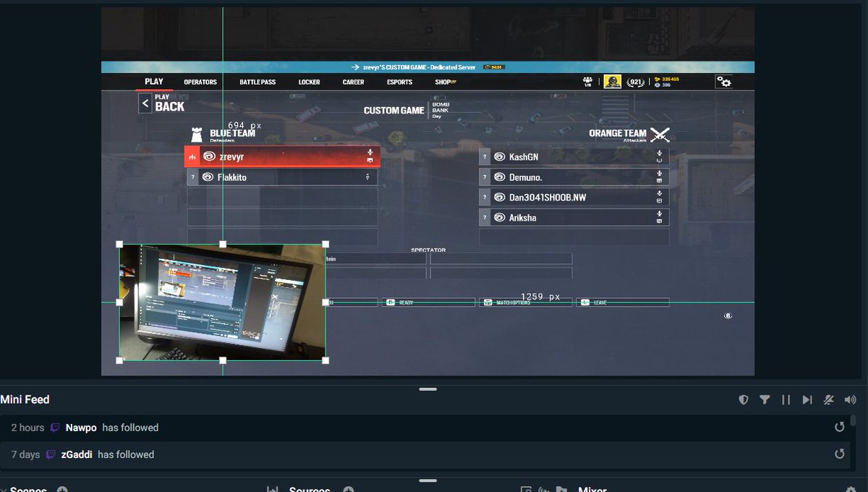The height and width of the screenshot is (492, 868).
Task: Click the READY button
Action: coord(427,302)
